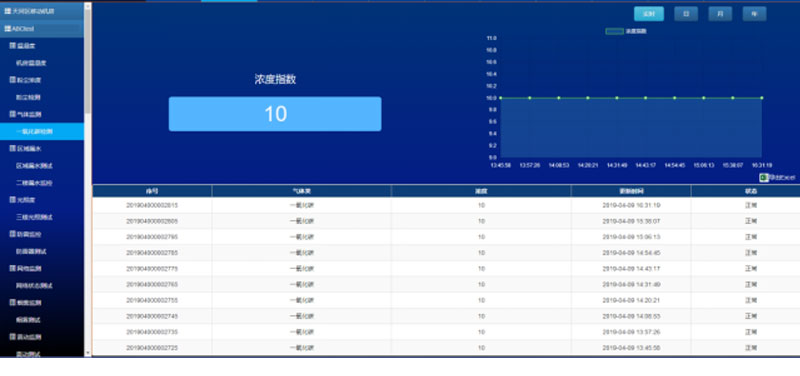Switch chart to 日 day view

(x=686, y=14)
